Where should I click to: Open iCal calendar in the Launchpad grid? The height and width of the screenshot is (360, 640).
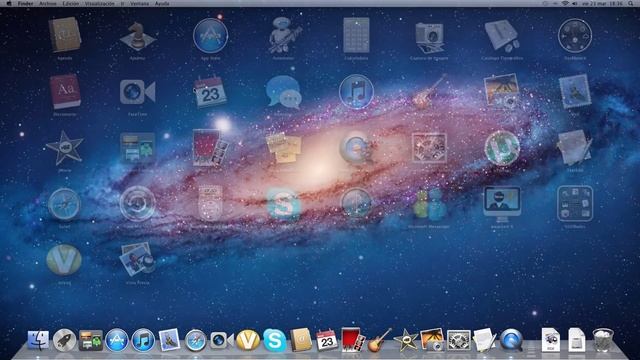pos(210,92)
